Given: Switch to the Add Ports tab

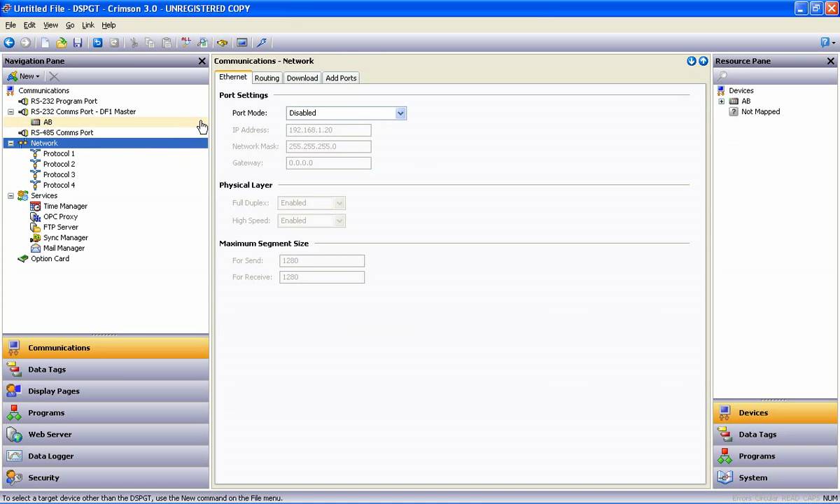Looking at the screenshot, I should click(341, 78).
